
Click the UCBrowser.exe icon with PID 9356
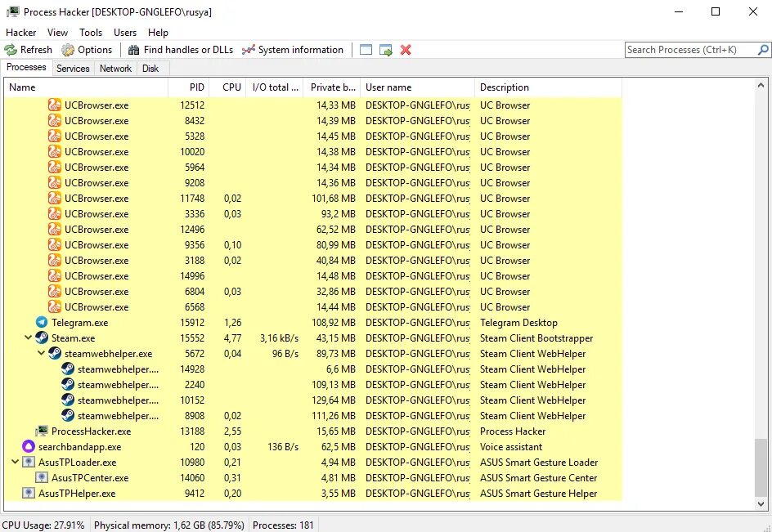pyautogui.click(x=55, y=244)
